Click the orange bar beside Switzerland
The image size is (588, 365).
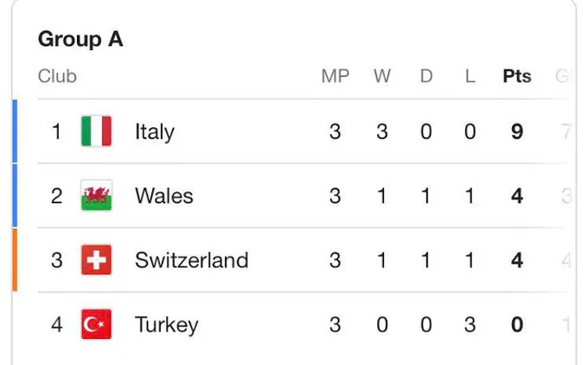(15, 260)
